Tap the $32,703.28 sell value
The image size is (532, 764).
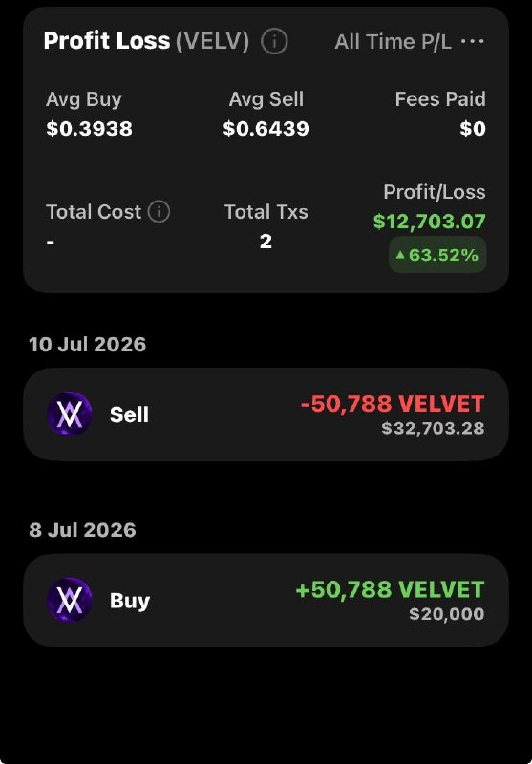pyautogui.click(x=433, y=428)
